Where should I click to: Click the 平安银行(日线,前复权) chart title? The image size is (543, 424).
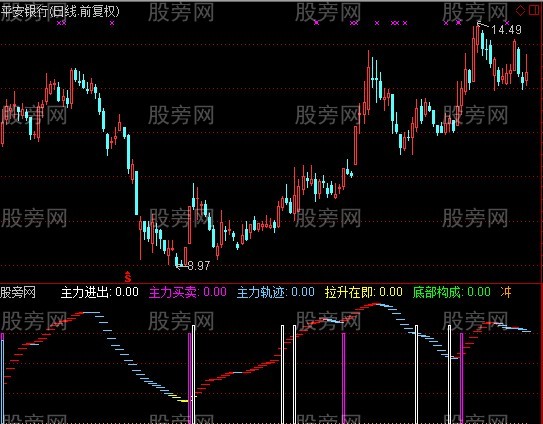coord(60,11)
